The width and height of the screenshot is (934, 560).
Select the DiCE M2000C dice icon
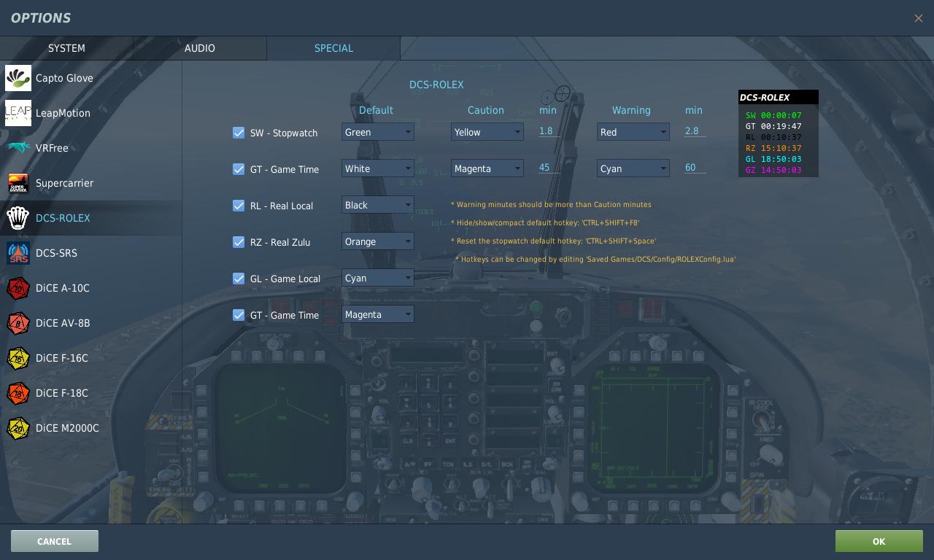[x=18, y=428]
